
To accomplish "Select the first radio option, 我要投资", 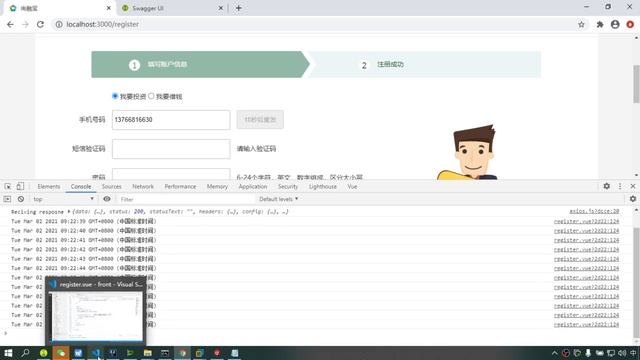I will [x=115, y=96].
